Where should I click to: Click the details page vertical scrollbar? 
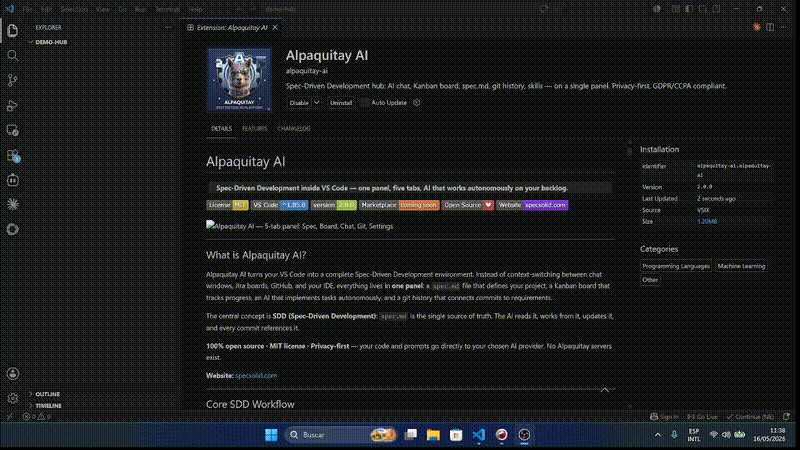[630, 151]
